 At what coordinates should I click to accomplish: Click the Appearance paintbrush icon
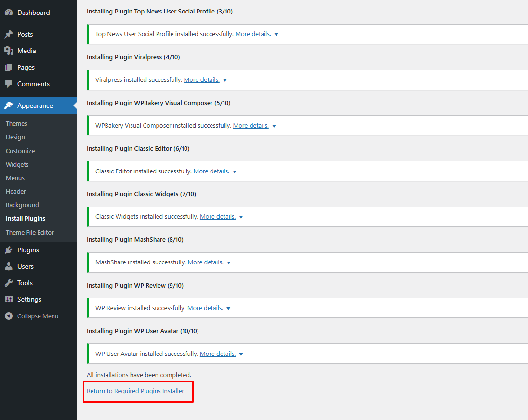(9, 105)
